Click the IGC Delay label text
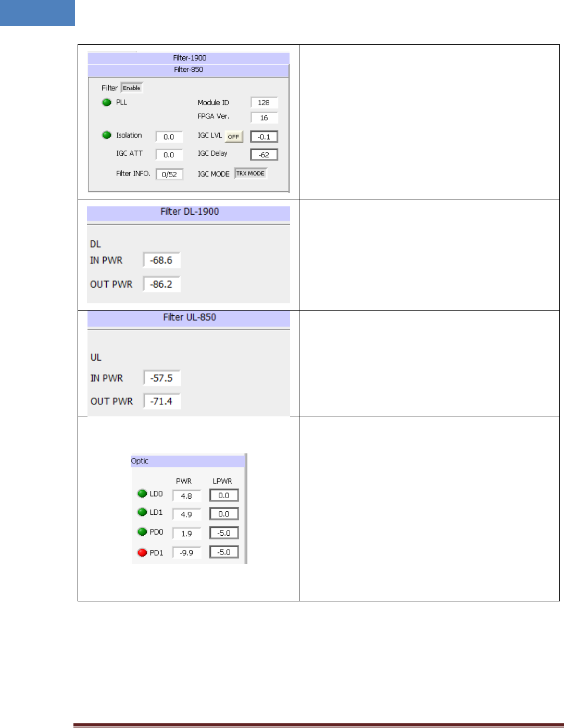This screenshot has width=564, height=728. (x=212, y=153)
